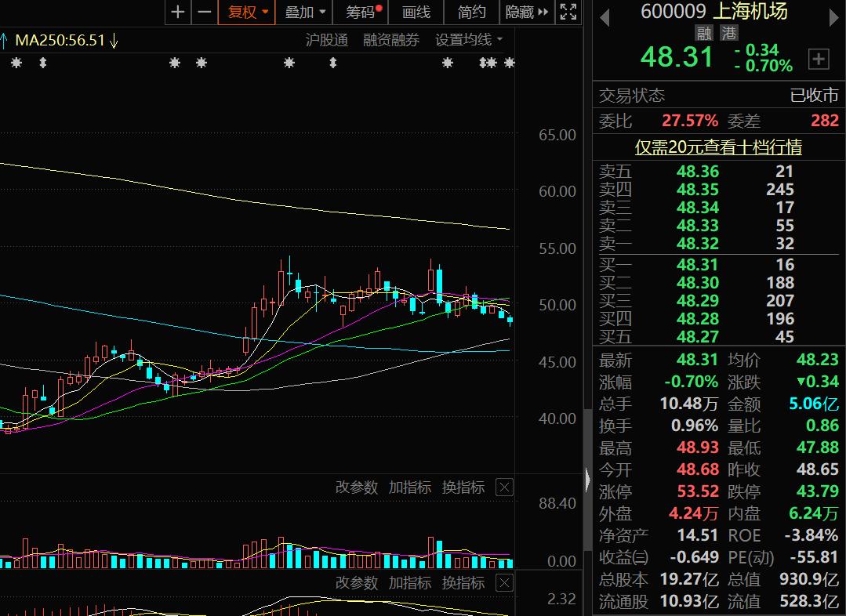Open 沪股通 indicator
Screen dimensions: 846x616
pos(326,41)
